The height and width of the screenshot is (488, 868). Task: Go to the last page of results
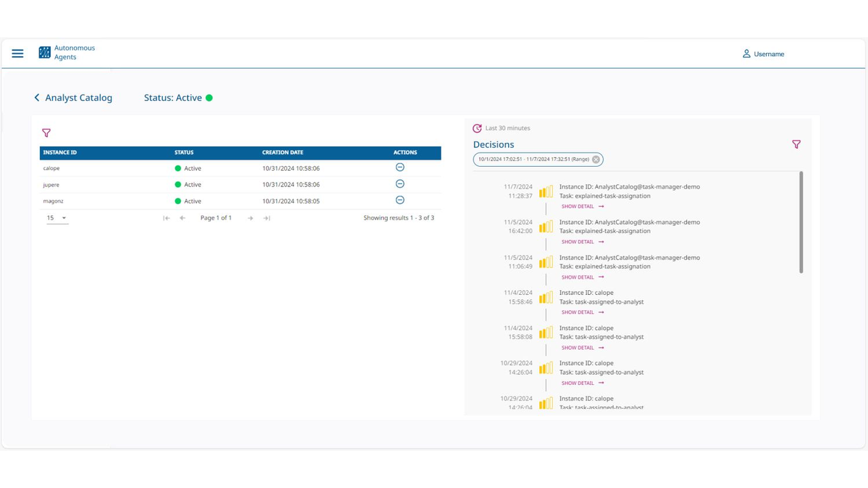[x=267, y=218]
